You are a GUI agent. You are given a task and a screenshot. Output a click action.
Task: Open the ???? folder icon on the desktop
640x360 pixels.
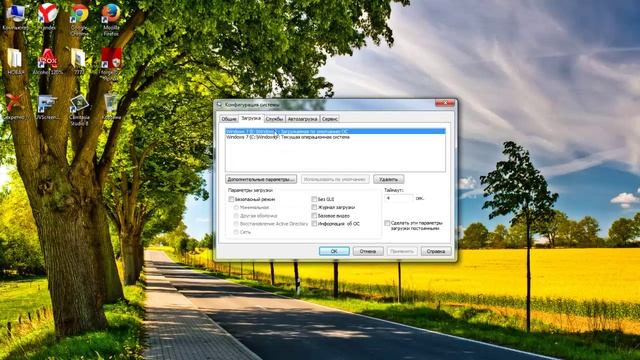coord(78,61)
